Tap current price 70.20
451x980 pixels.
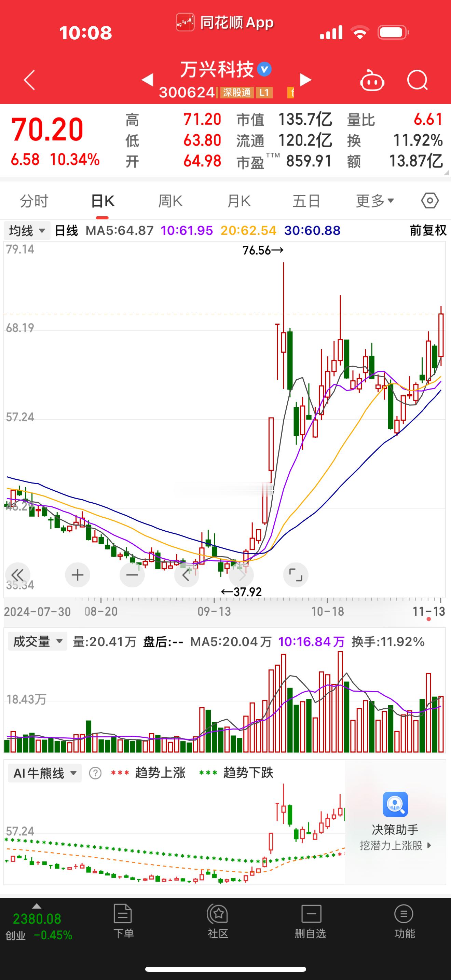(x=47, y=130)
